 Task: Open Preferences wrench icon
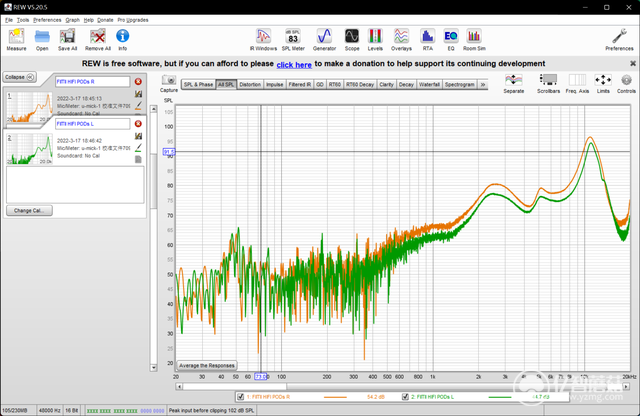click(619, 40)
